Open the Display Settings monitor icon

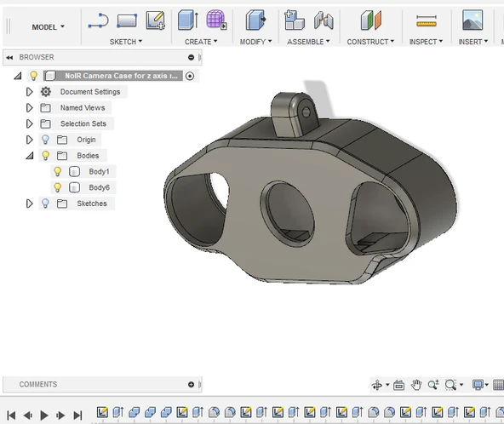point(478,385)
